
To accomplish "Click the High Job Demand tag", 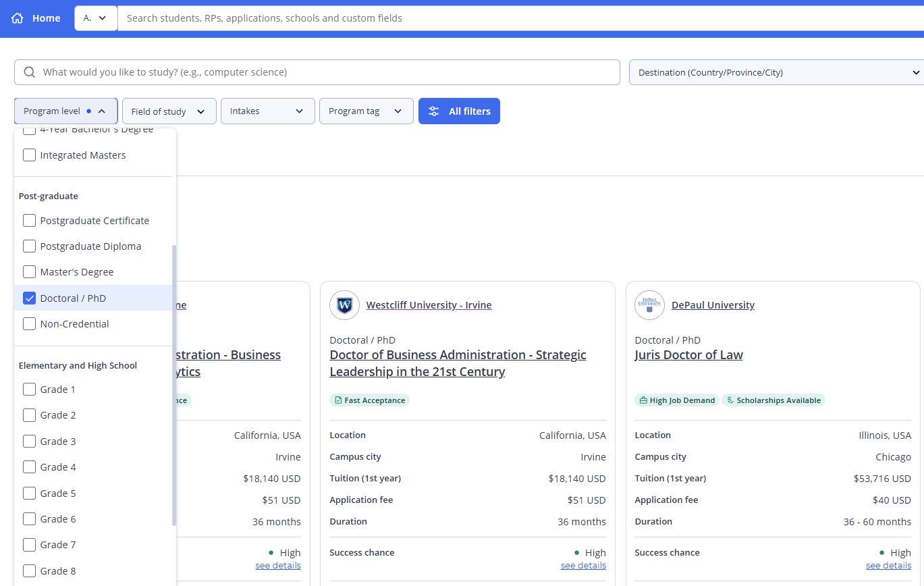I will click(x=676, y=400).
